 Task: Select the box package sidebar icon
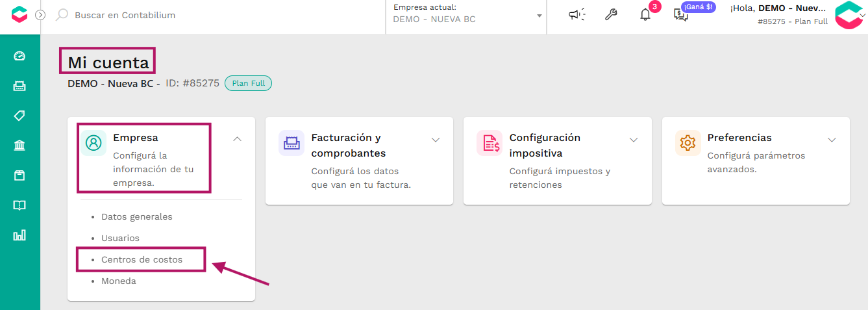coord(19,175)
